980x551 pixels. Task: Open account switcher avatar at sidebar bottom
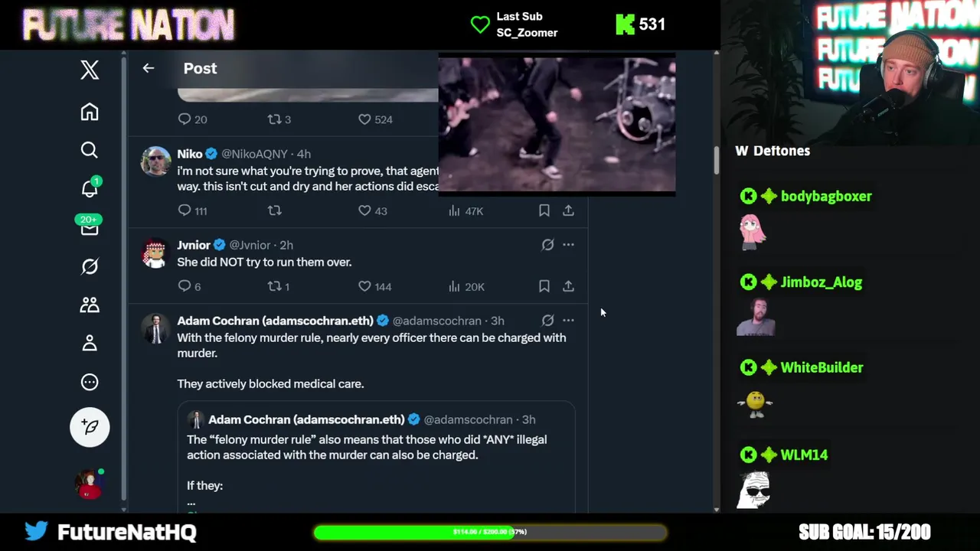click(x=90, y=484)
